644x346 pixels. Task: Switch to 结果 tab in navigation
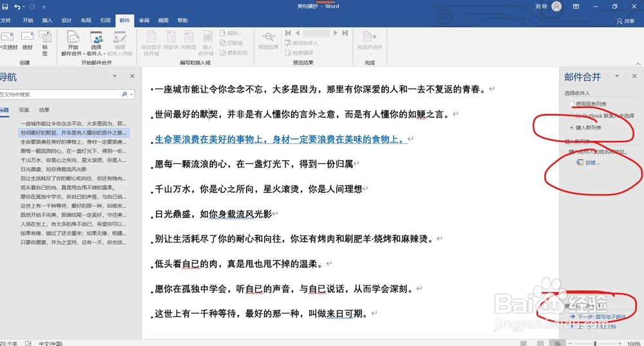click(x=44, y=110)
